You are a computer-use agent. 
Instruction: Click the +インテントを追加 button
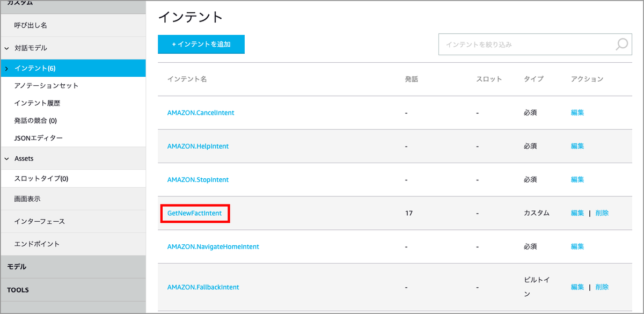tap(201, 44)
